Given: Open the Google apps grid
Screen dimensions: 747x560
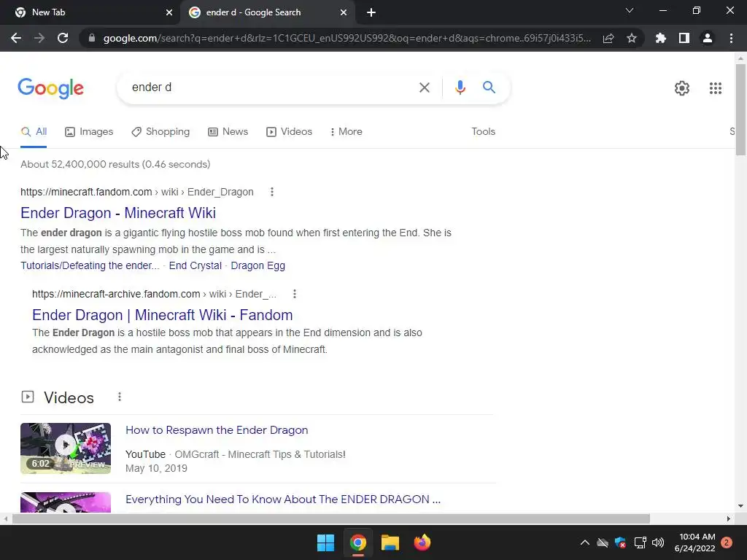Looking at the screenshot, I should [x=716, y=88].
